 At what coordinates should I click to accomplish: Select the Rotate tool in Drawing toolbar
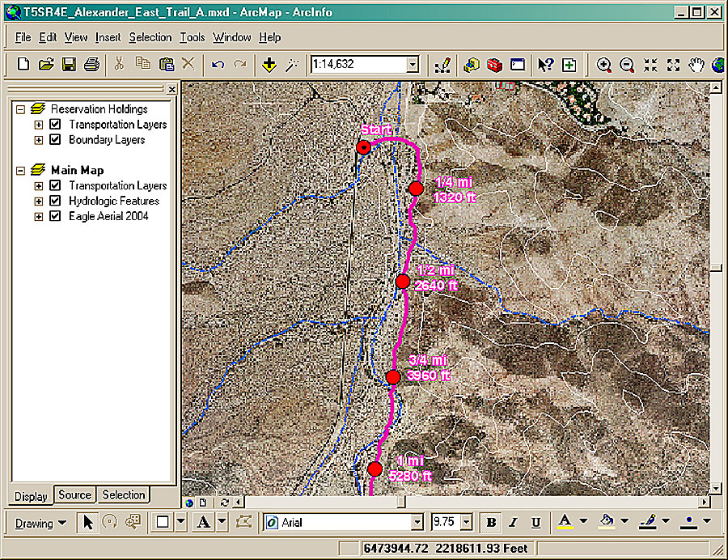109,523
